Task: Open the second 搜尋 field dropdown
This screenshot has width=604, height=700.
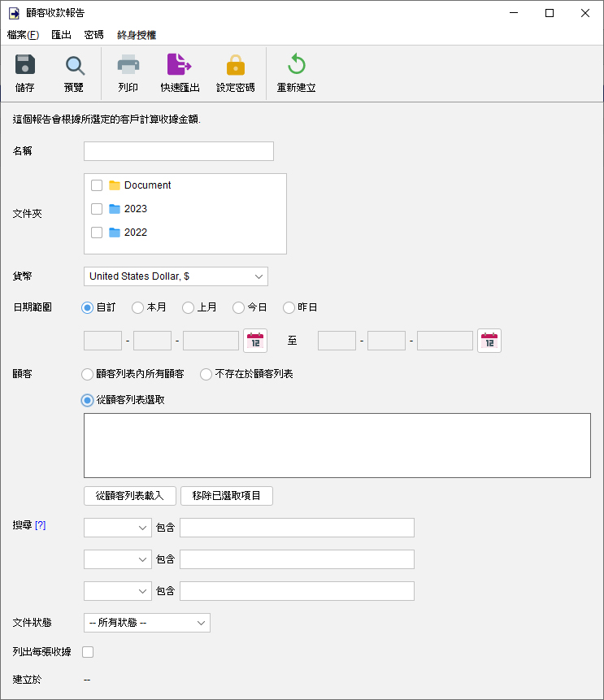Action: pyautogui.click(x=118, y=559)
